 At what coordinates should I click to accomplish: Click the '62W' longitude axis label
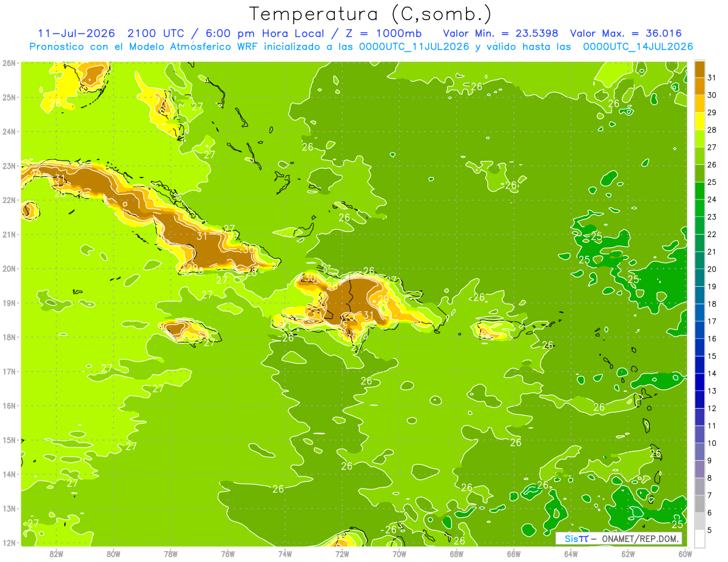(x=628, y=554)
